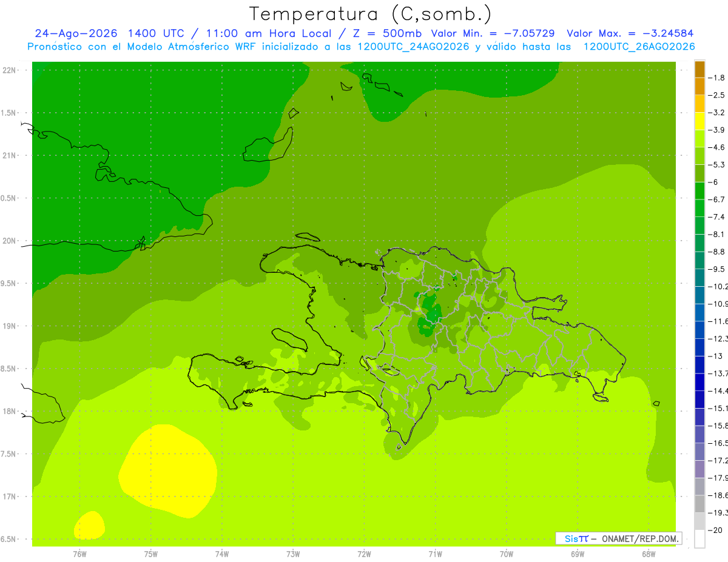Click the legend value '-15.8'
The image size is (728, 562).
pyautogui.click(x=718, y=426)
